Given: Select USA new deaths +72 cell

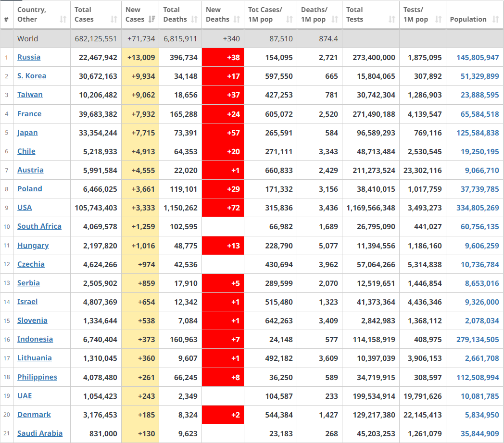Looking at the screenshot, I should coord(223,208).
